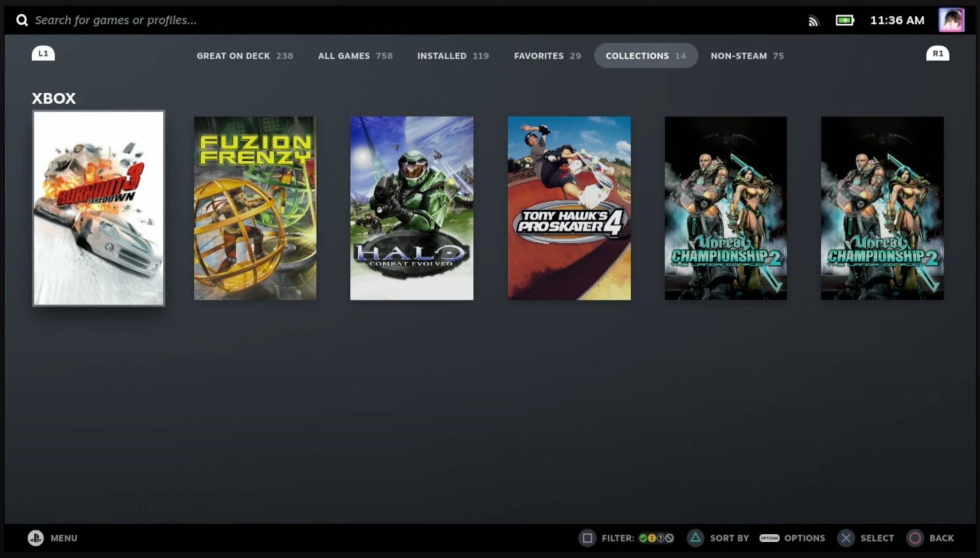Select the Burnout 3 Takedown cover
The width and height of the screenshot is (980, 558).
tap(98, 208)
